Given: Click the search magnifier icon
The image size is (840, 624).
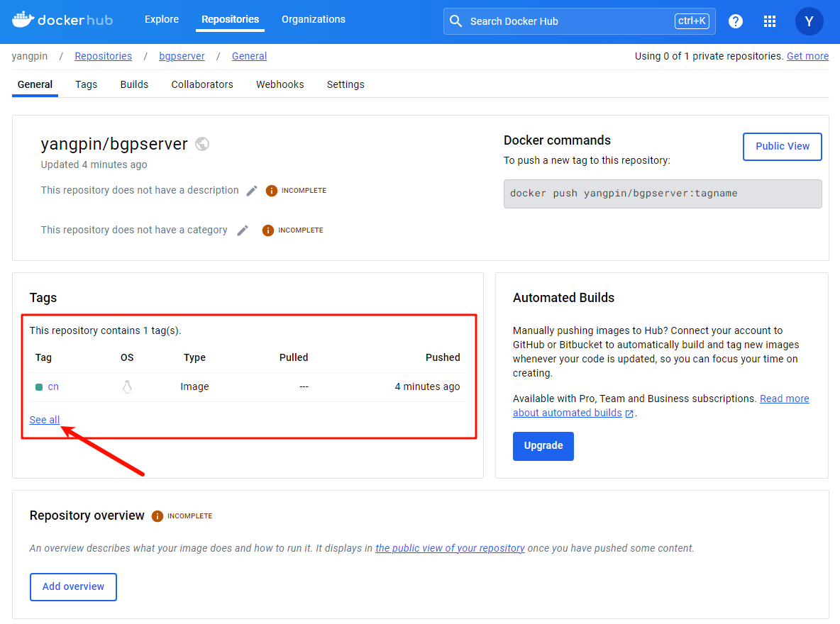Looking at the screenshot, I should pyautogui.click(x=456, y=21).
